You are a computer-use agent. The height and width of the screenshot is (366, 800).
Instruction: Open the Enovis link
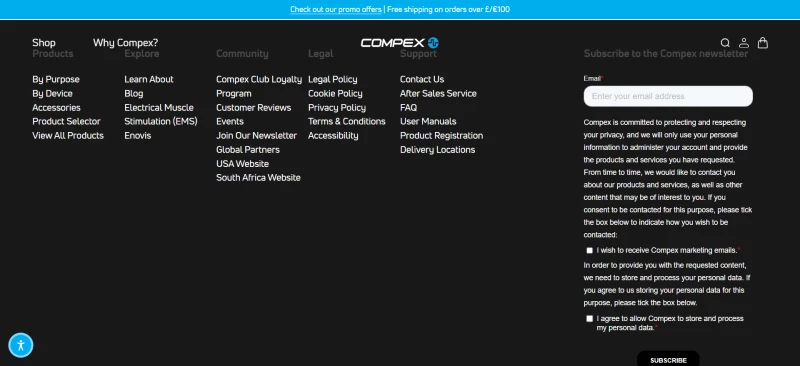pos(138,135)
